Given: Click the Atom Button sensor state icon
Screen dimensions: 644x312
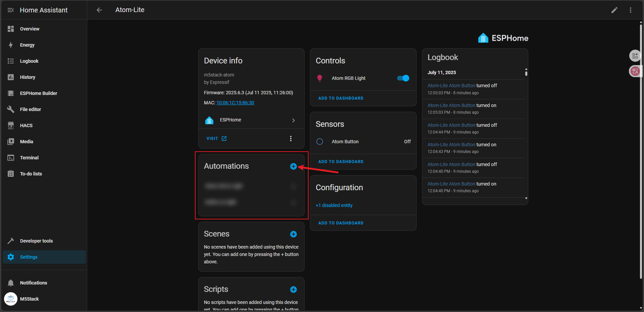Looking at the screenshot, I should pos(320,142).
